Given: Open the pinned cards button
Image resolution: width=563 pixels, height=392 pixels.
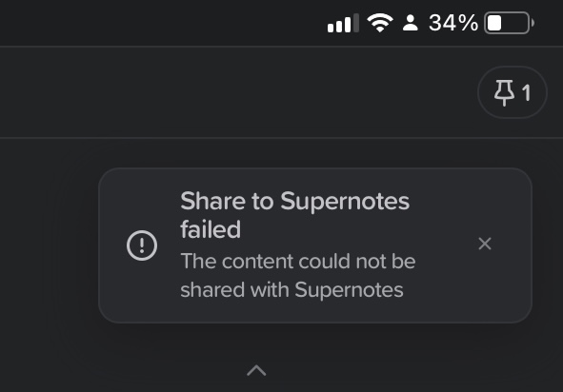Looking at the screenshot, I should click(512, 92).
